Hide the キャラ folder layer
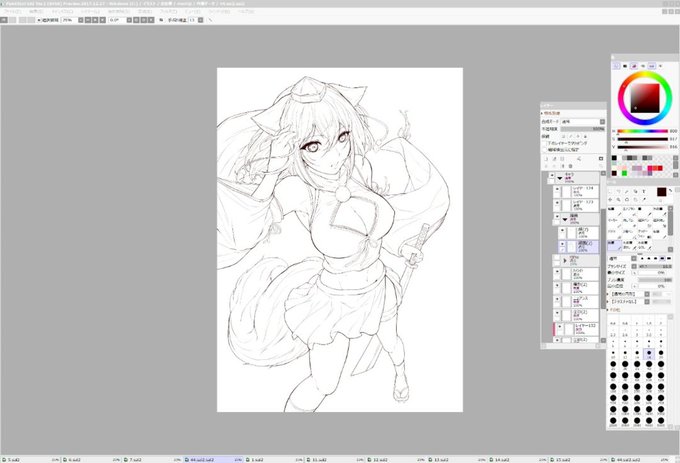 coord(552,176)
